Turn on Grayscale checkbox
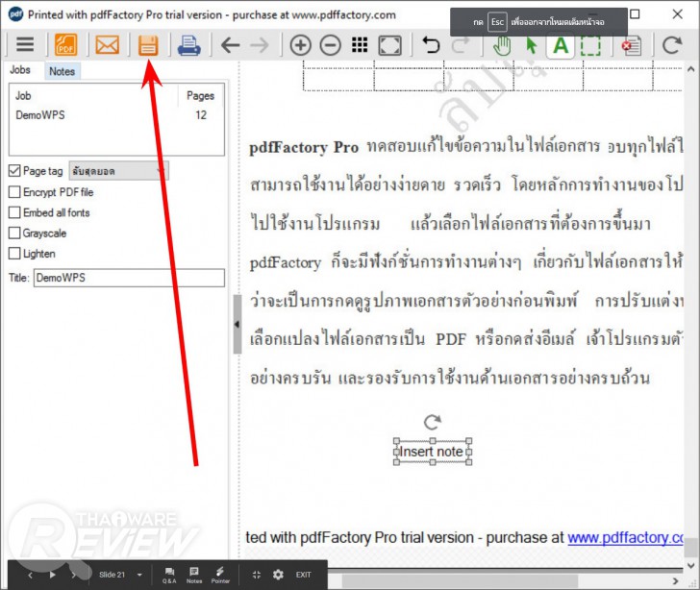 [14, 233]
